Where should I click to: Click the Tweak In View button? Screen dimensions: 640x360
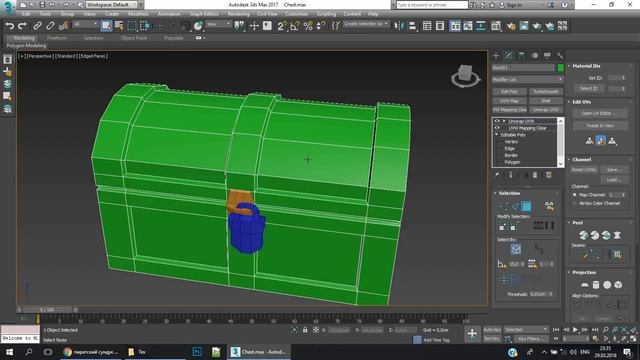coord(600,126)
